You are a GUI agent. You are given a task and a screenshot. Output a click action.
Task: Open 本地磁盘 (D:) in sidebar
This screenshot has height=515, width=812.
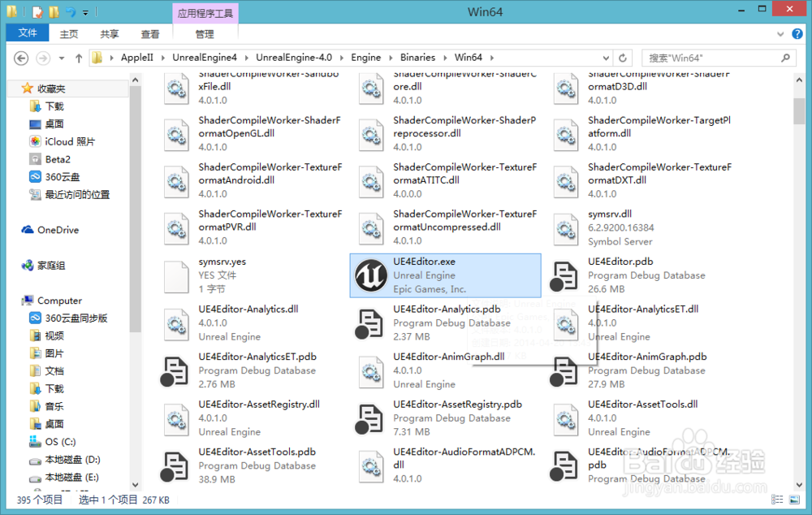[72, 460]
